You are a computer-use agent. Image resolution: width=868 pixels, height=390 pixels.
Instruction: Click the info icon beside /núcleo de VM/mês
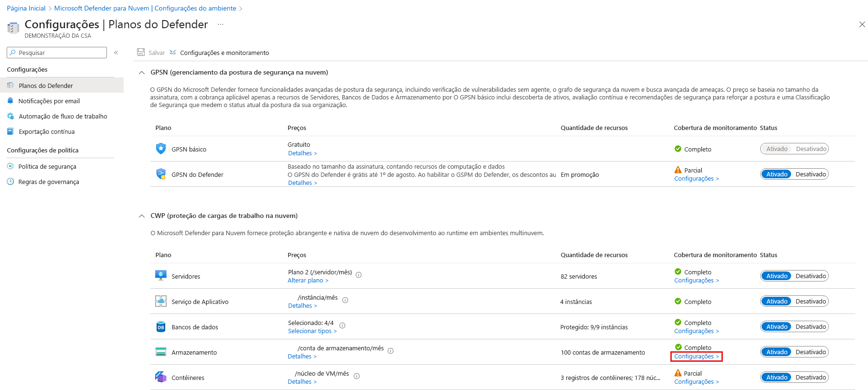click(357, 376)
